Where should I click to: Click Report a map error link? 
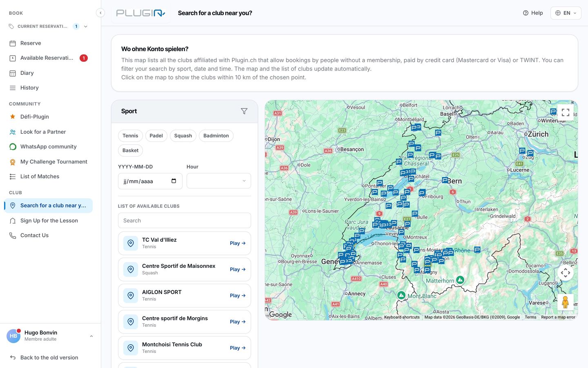(558, 317)
